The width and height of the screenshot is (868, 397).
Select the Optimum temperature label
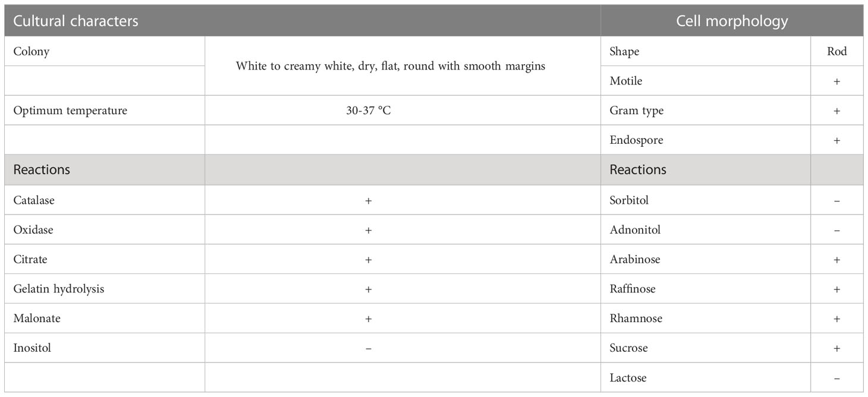pos(70,111)
